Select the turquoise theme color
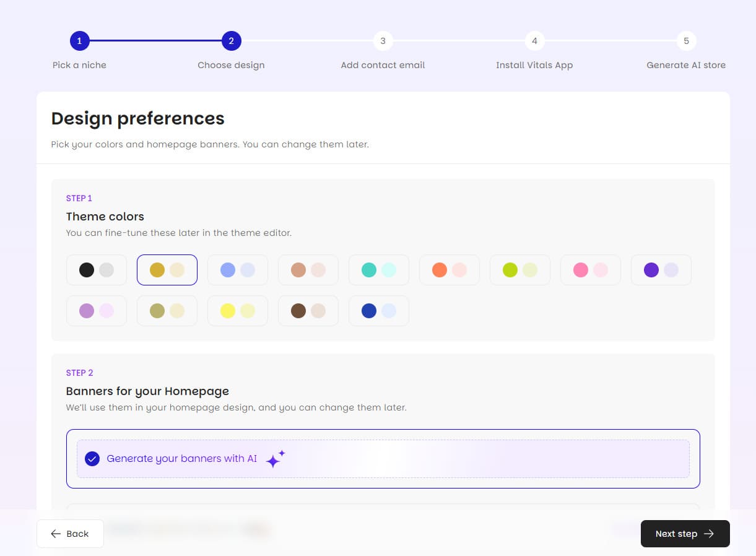Image resolution: width=756 pixels, height=556 pixels. (379, 270)
